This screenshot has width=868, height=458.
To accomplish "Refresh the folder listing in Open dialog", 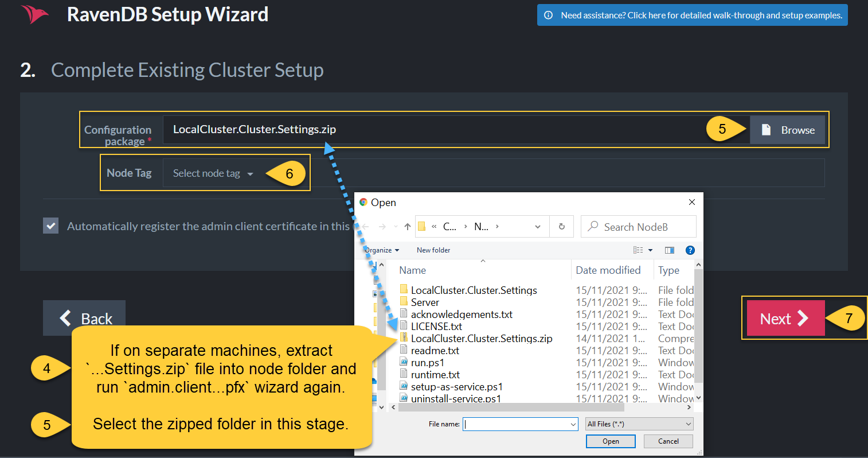I will [562, 227].
